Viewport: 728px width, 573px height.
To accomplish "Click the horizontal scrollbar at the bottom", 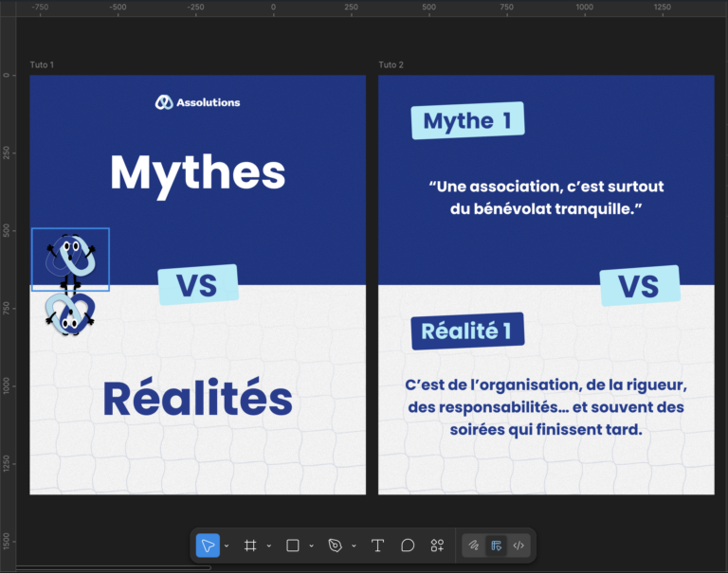I will 114,567.
